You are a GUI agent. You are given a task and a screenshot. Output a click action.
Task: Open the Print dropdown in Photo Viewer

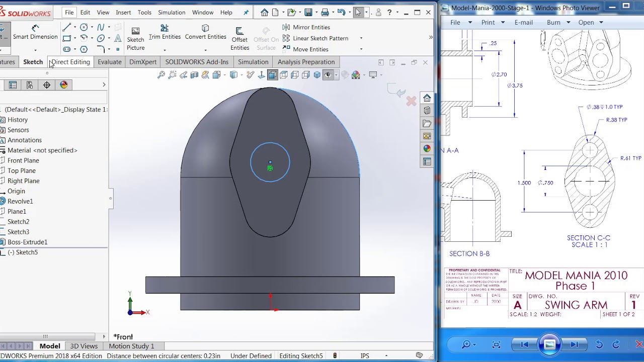(x=502, y=22)
